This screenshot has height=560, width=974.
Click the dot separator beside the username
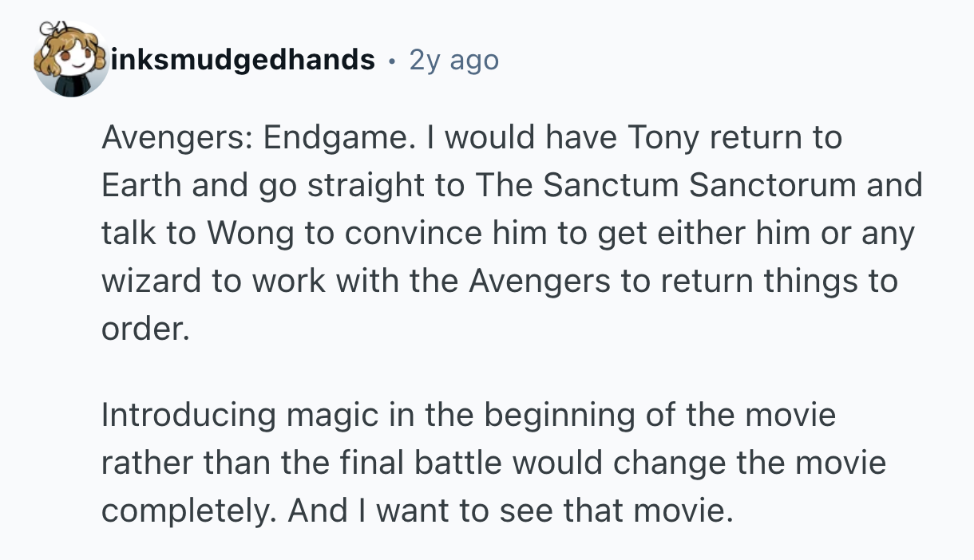[x=391, y=60]
